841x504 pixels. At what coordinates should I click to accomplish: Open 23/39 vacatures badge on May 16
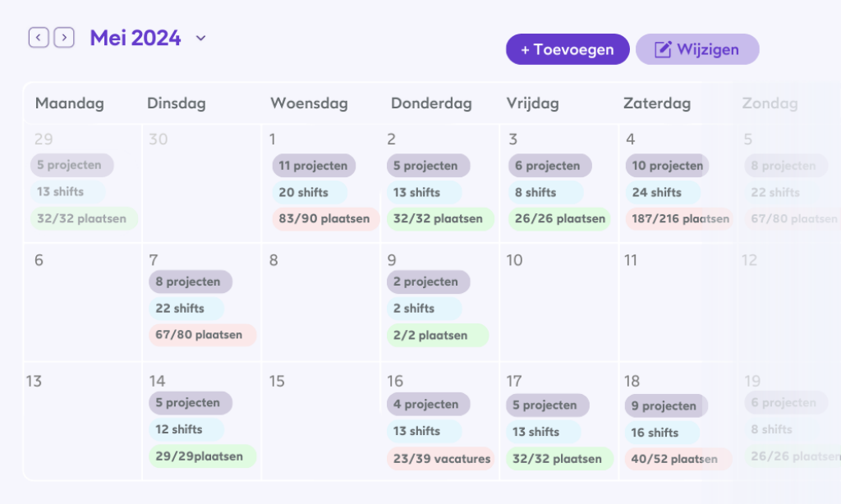[441, 459]
